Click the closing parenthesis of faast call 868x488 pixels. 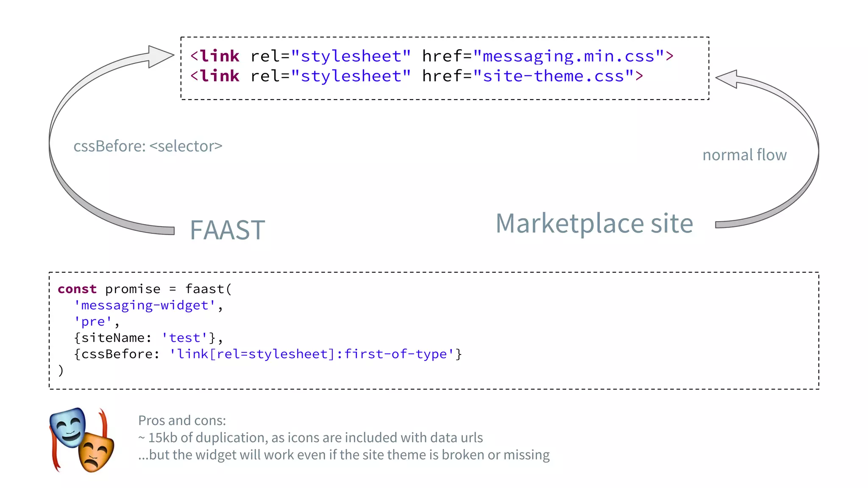(61, 370)
